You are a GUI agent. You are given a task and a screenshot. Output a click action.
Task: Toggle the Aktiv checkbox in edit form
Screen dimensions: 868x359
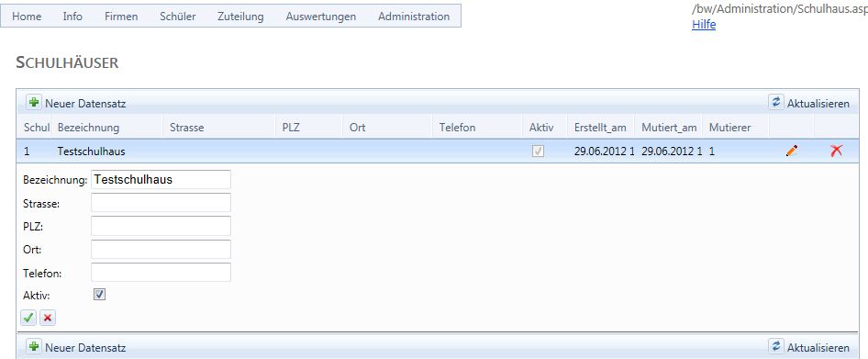[100, 295]
